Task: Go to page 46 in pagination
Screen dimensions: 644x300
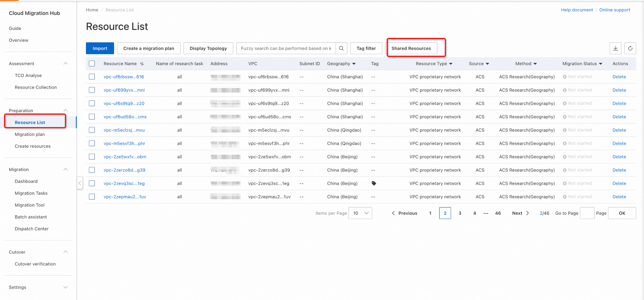Action: 498,213
